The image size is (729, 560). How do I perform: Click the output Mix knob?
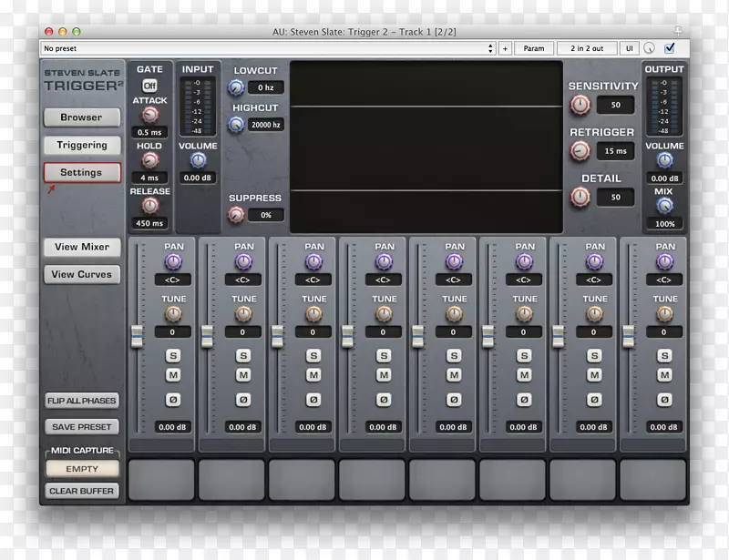[665, 206]
